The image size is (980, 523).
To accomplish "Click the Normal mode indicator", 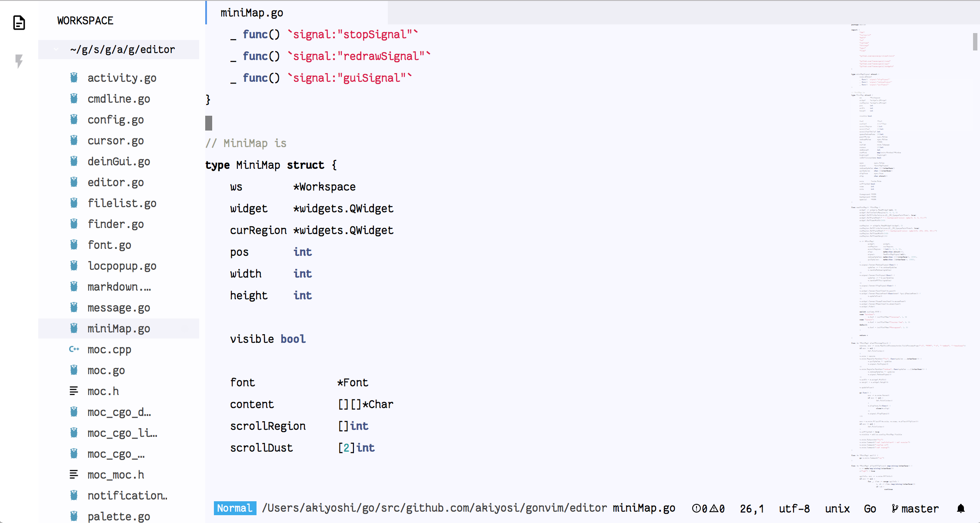I will pyautogui.click(x=235, y=508).
